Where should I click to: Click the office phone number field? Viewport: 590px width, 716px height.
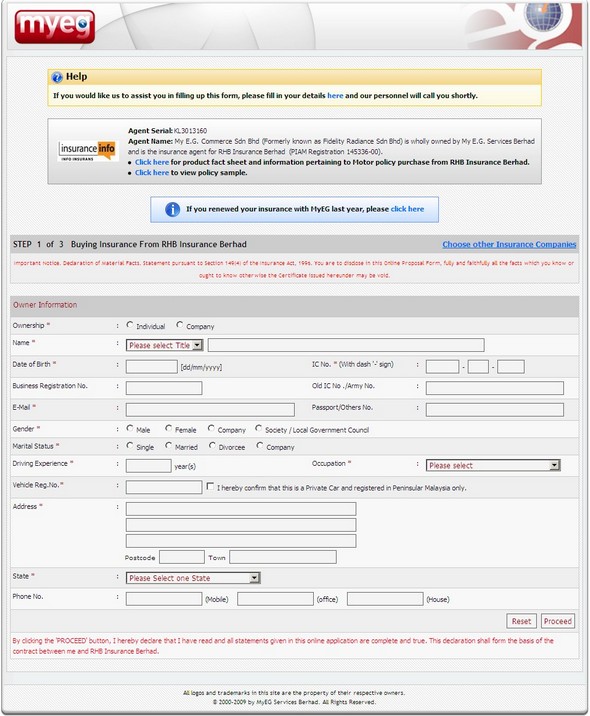point(275,599)
